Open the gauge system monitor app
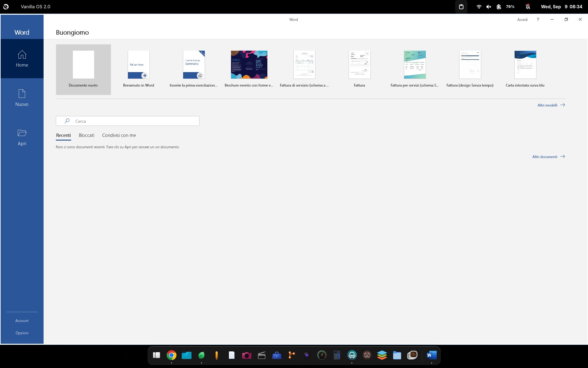Screen dimensions: 588x368 (x=322, y=355)
